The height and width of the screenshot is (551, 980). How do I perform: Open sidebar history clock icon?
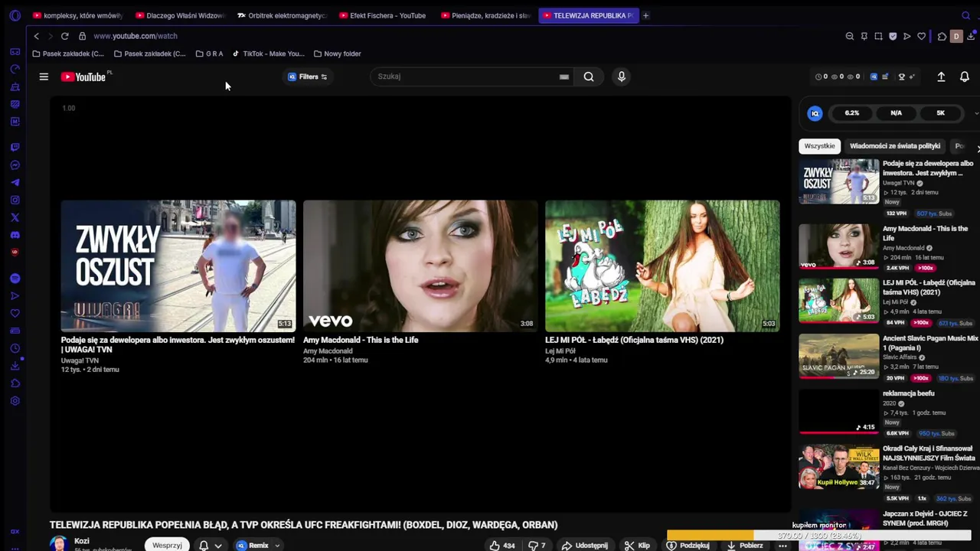pos(15,348)
